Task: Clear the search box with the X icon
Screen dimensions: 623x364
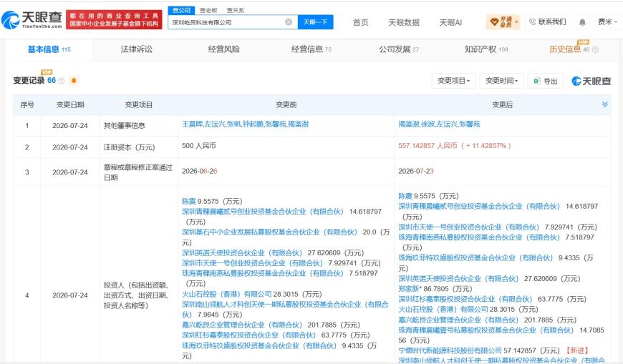Action: (x=289, y=22)
